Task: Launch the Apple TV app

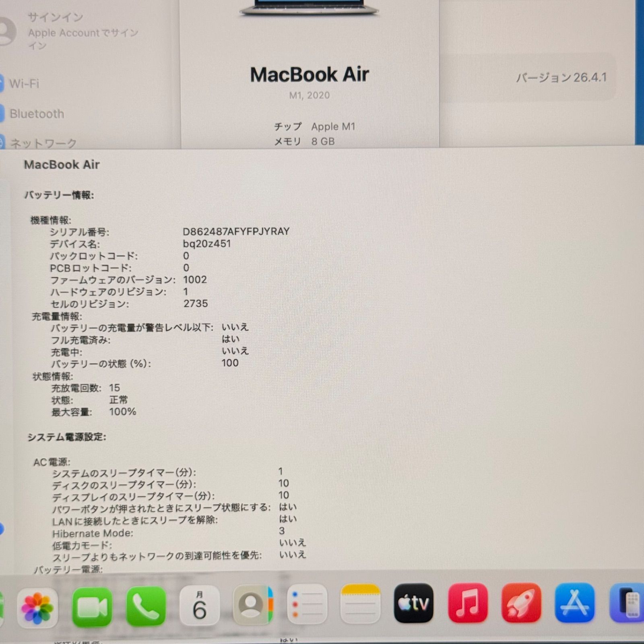Action: (414, 603)
